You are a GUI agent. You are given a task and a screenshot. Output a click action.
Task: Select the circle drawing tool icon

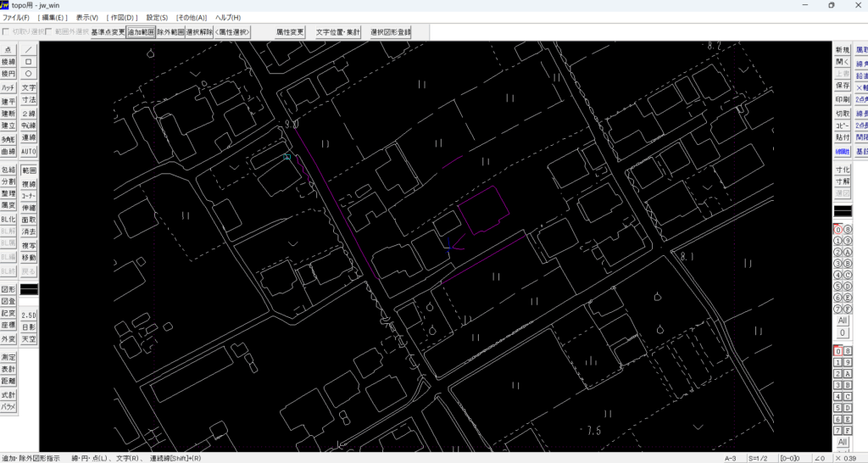tap(29, 74)
